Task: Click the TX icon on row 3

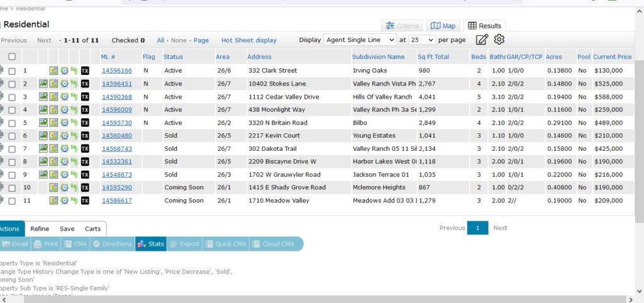Action: pyautogui.click(x=85, y=97)
